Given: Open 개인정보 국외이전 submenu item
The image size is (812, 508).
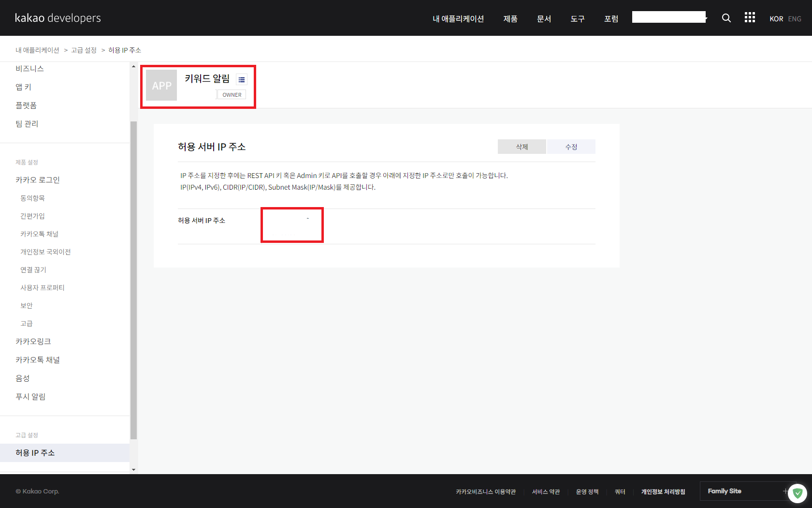Looking at the screenshot, I should (x=45, y=252).
